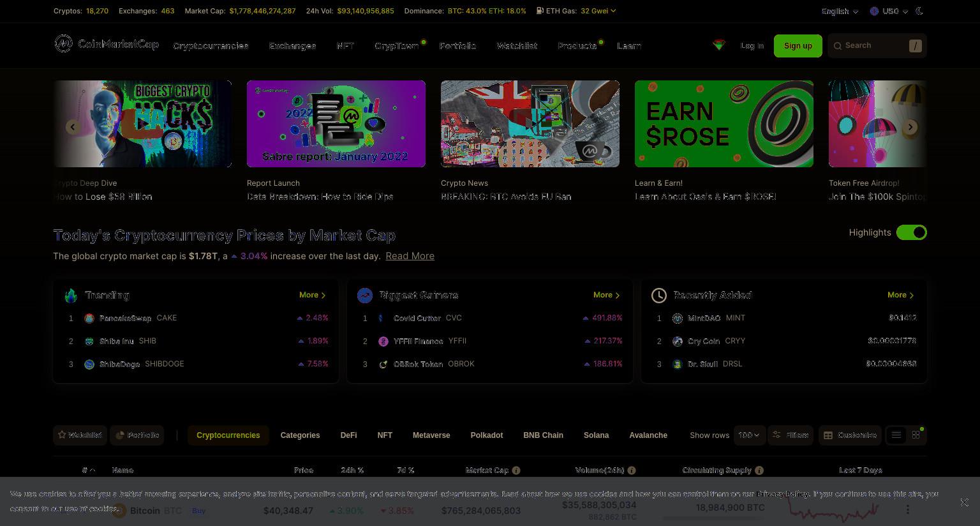Open the Filters panel
The height and width of the screenshot is (526, 980).
791,435
